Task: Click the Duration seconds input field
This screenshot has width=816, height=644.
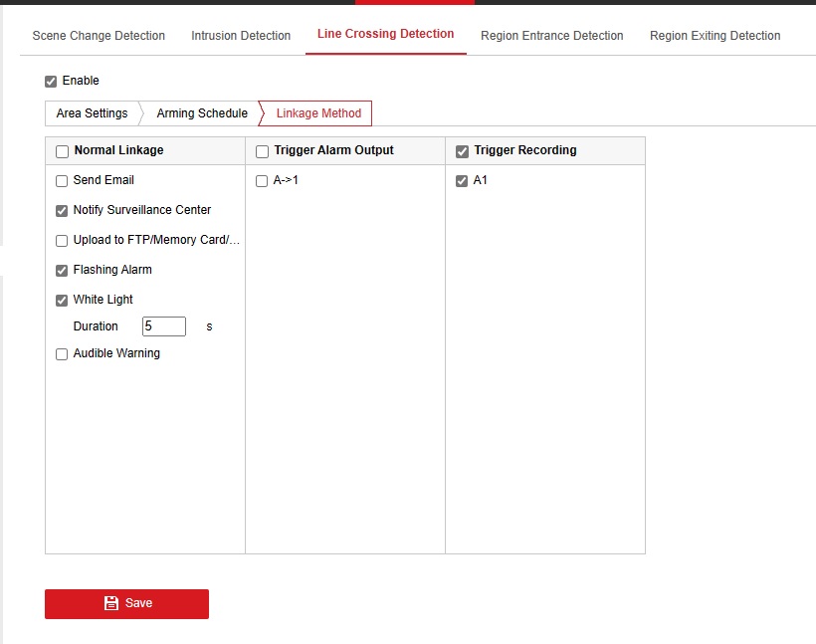Action: click(x=163, y=326)
